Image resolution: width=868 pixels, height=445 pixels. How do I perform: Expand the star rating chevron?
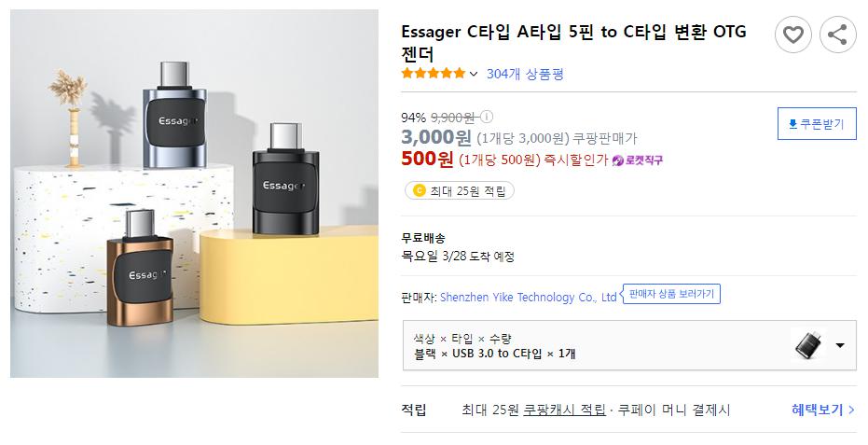[474, 74]
